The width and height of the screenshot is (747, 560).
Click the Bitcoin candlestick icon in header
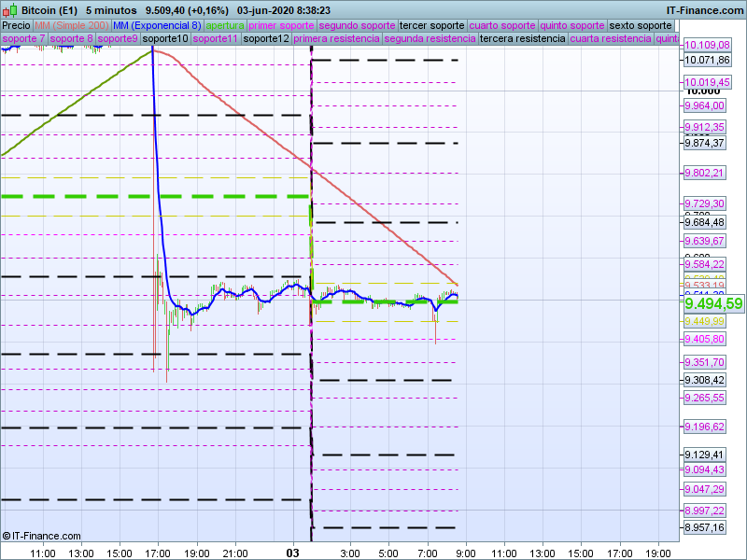click(9, 10)
